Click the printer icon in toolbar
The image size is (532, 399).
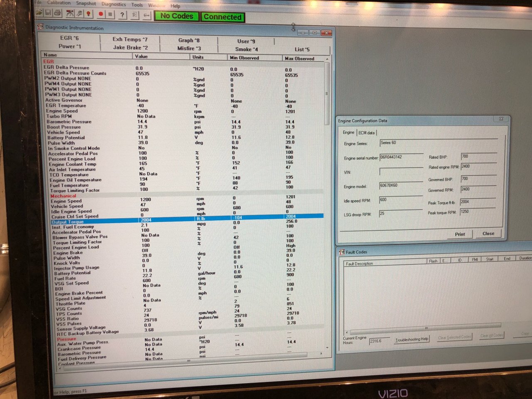[57, 13]
